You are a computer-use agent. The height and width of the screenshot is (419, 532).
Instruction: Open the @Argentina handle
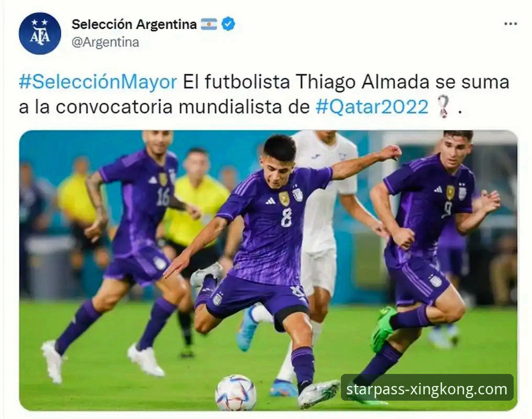tap(106, 42)
